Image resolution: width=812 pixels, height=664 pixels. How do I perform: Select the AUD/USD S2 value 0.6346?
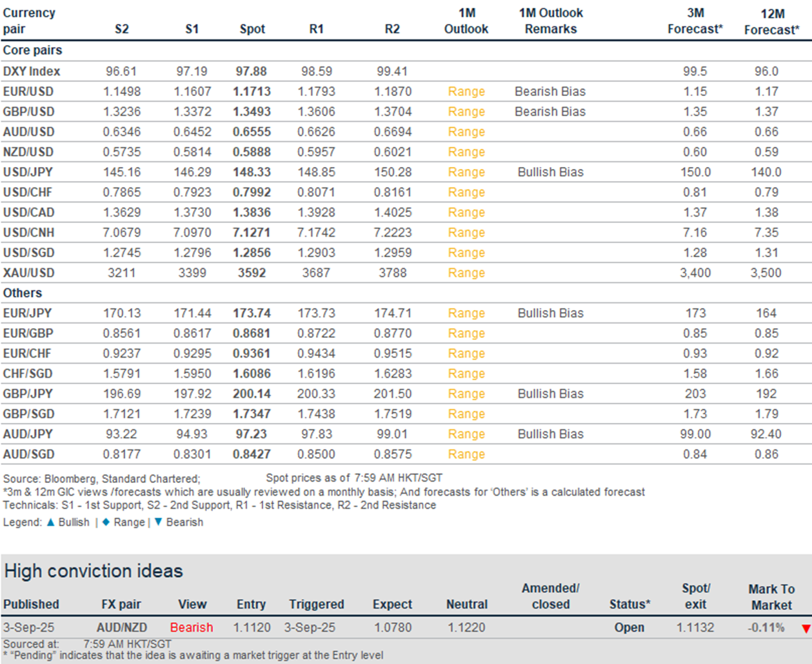(x=122, y=132)
